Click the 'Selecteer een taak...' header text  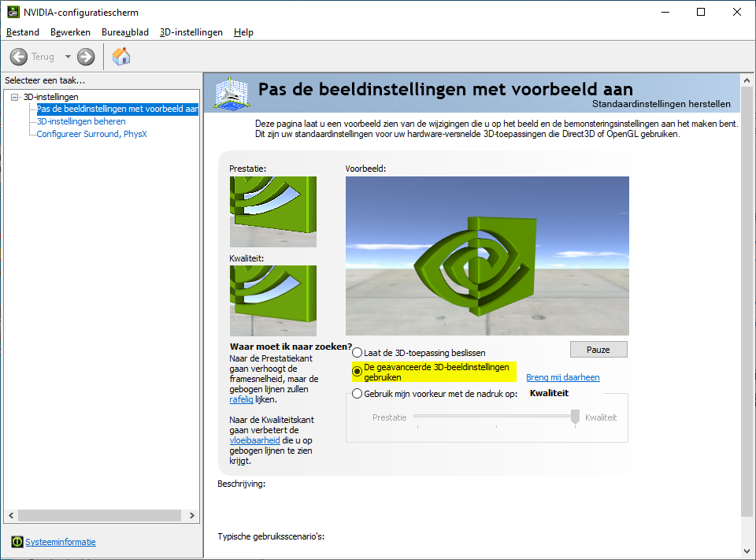pyautogui.click(x=45, y=80)
